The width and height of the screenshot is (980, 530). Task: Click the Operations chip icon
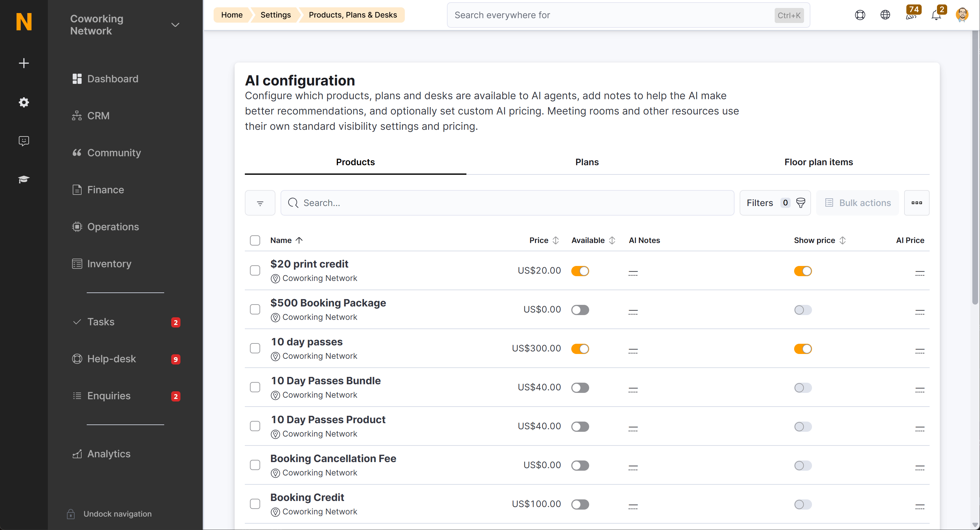[77, 227]
